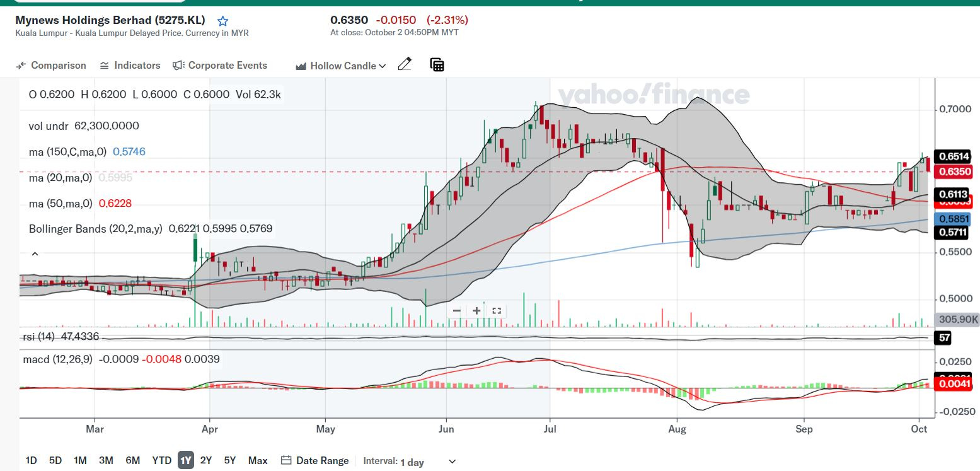Click the ma (20,ma,0) indicator label
Image resolution: width=980 pixels, height=471 pixels.
(x=61, y=178)
